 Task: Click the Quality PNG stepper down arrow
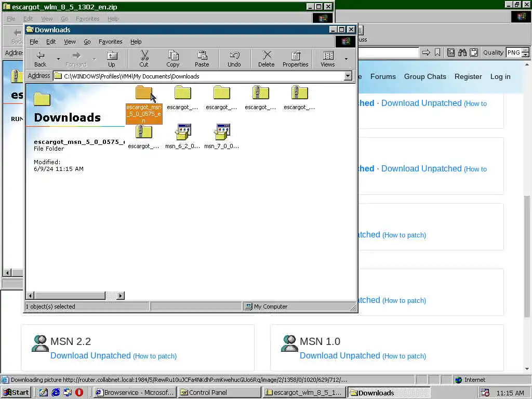(x=526, y=55)
